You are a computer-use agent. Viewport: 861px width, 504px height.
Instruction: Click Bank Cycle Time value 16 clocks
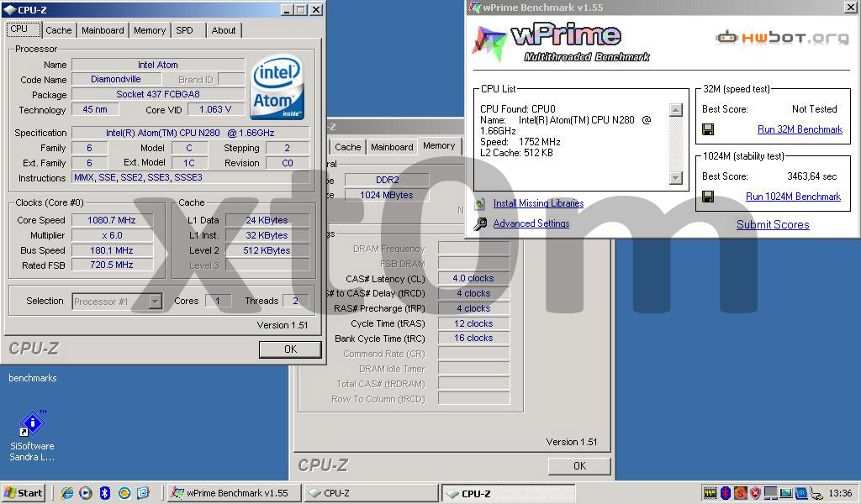[473, 339]
